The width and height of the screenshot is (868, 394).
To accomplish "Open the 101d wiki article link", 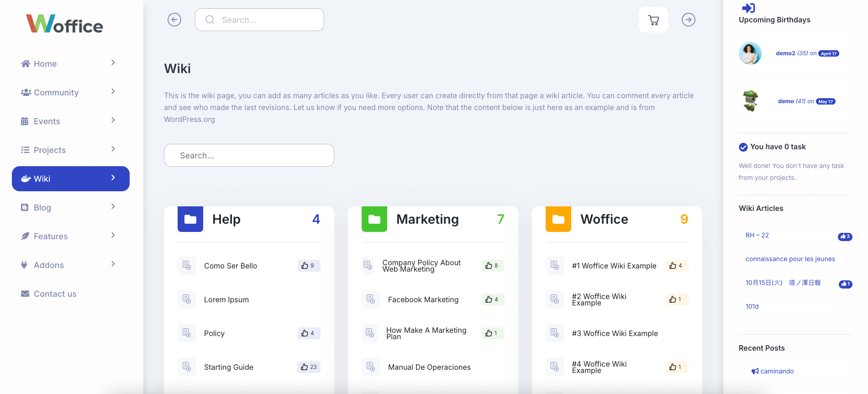I will [752, 306].
